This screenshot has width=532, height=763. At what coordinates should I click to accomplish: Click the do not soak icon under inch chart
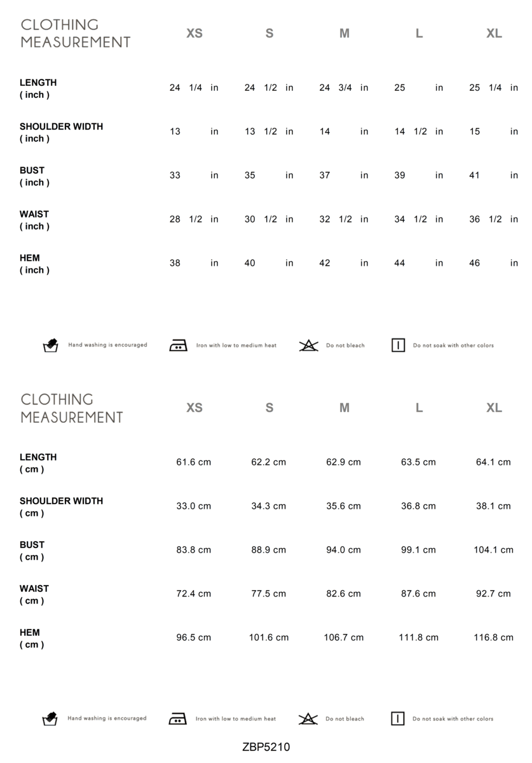click(398, 345)
